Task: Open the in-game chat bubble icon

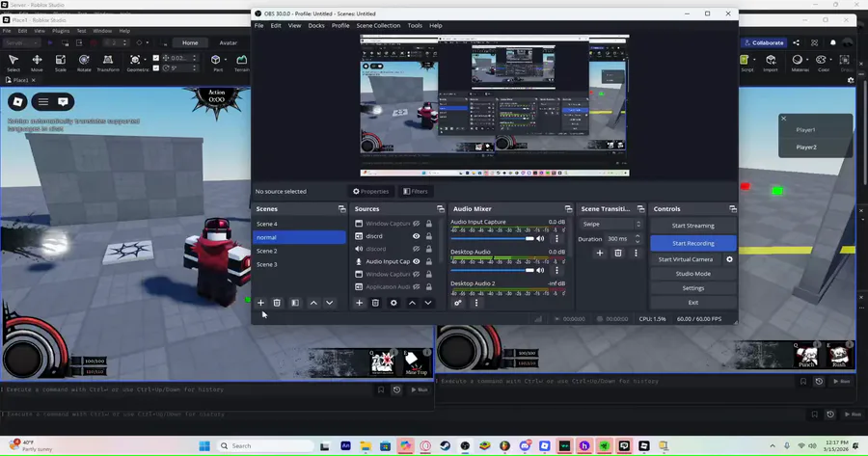Action: 63,102
